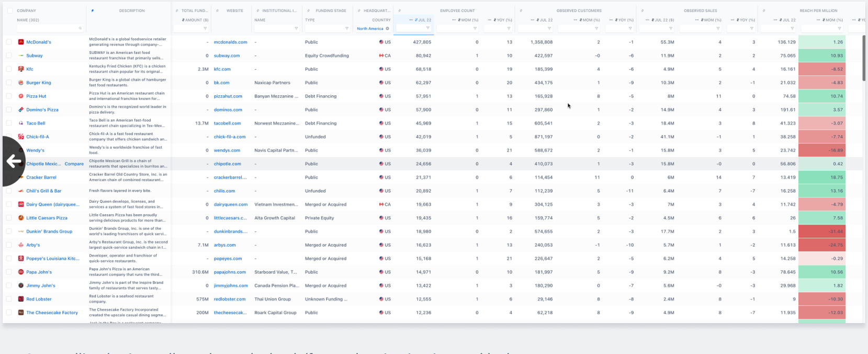This screenshot has height=354, width=868.
Task: Open the Observed Sales Jul 22 ($) column options menu
Action: point(647,20)
